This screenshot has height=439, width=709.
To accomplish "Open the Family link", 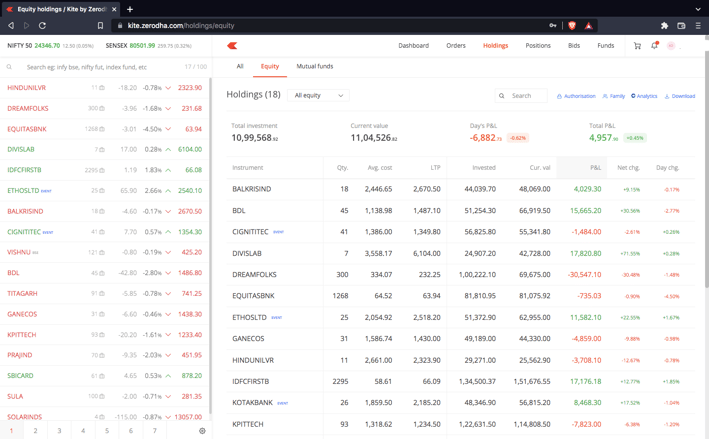I will tap(614, 96).
